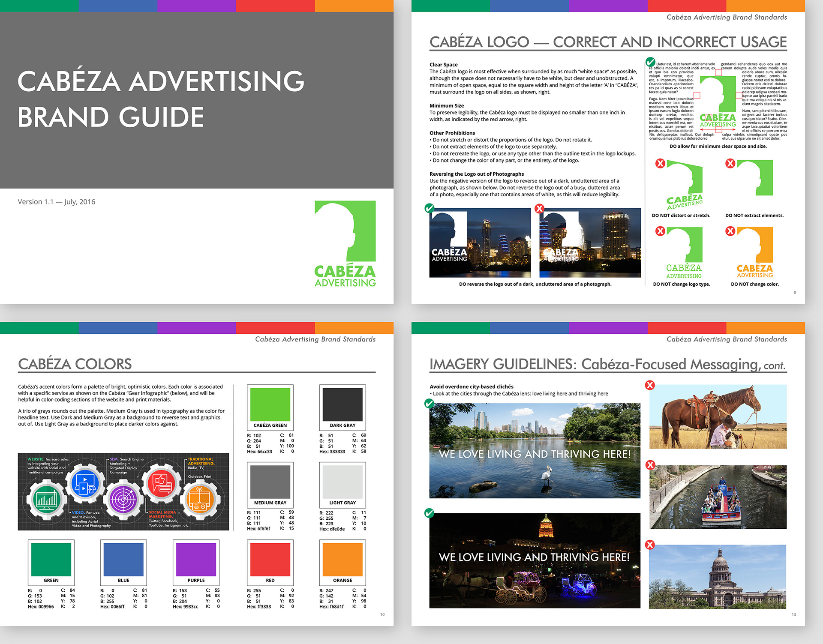Click the green website chart gear icon
This screenshot has height=644, width=823.
tap(46, 499)
